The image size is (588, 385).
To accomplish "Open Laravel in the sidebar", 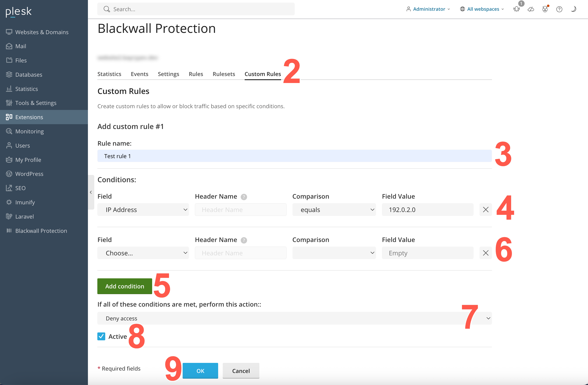I will tap(44, 216).
